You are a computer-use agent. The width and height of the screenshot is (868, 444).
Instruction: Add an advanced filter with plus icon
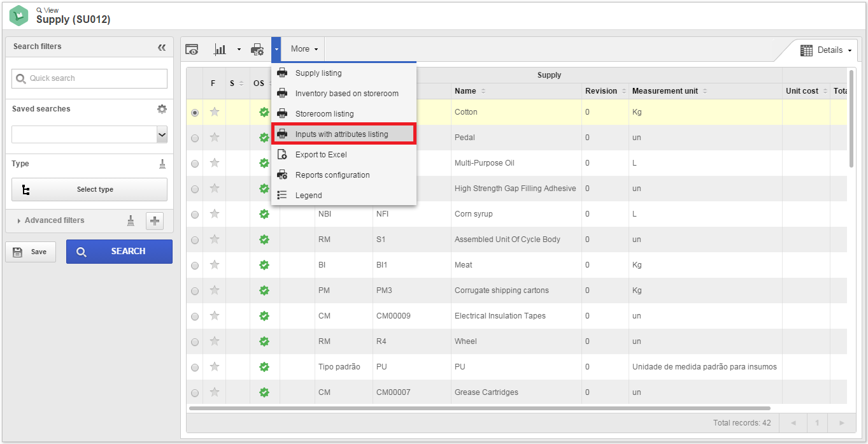pos(155,221)
